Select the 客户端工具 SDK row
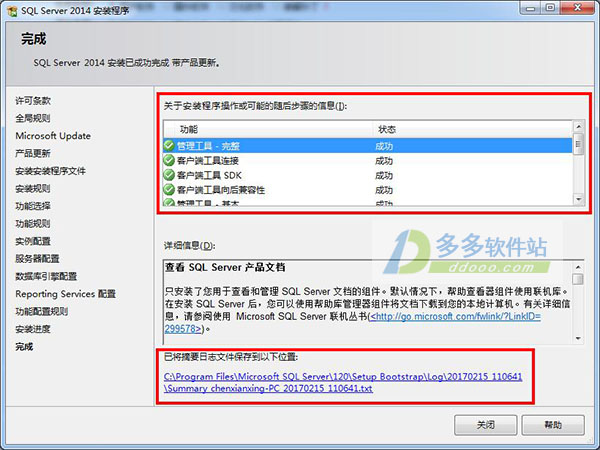600x450 pixels. (368, 175)
